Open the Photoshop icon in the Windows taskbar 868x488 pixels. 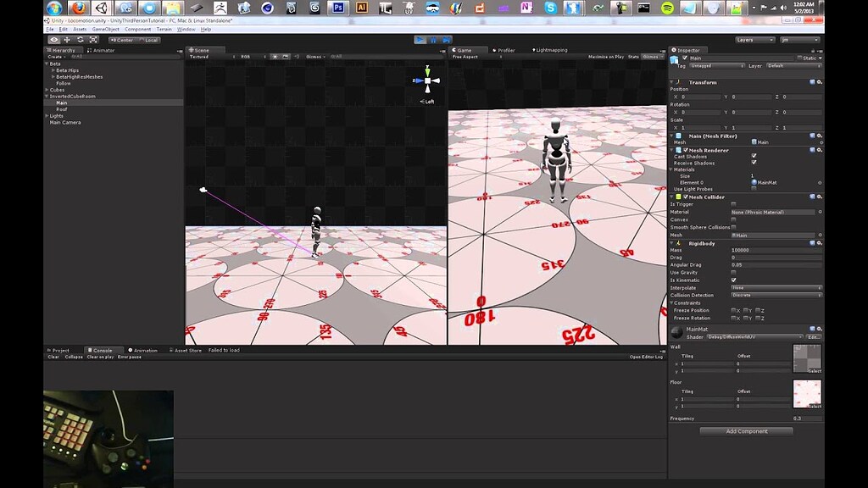(337, 8)
